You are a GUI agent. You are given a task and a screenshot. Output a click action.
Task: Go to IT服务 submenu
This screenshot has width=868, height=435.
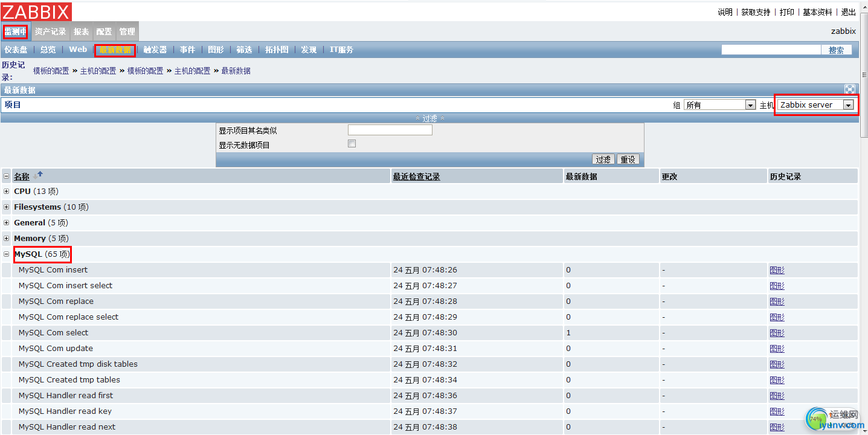341,50
